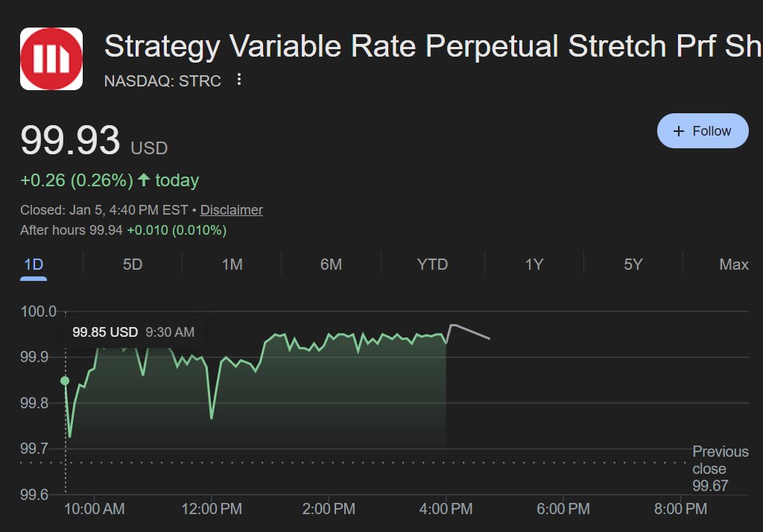Image resolution: width=763 pixels, height=532 pixels.
Task: Switch to the 5Y chart range
Action: 633,265
